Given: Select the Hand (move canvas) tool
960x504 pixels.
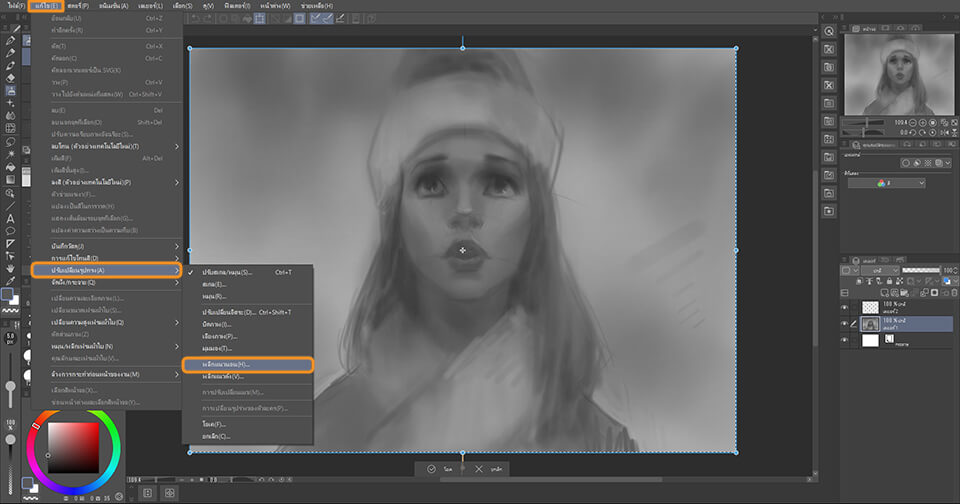Looking at the screenshot, I should (10, 268).
